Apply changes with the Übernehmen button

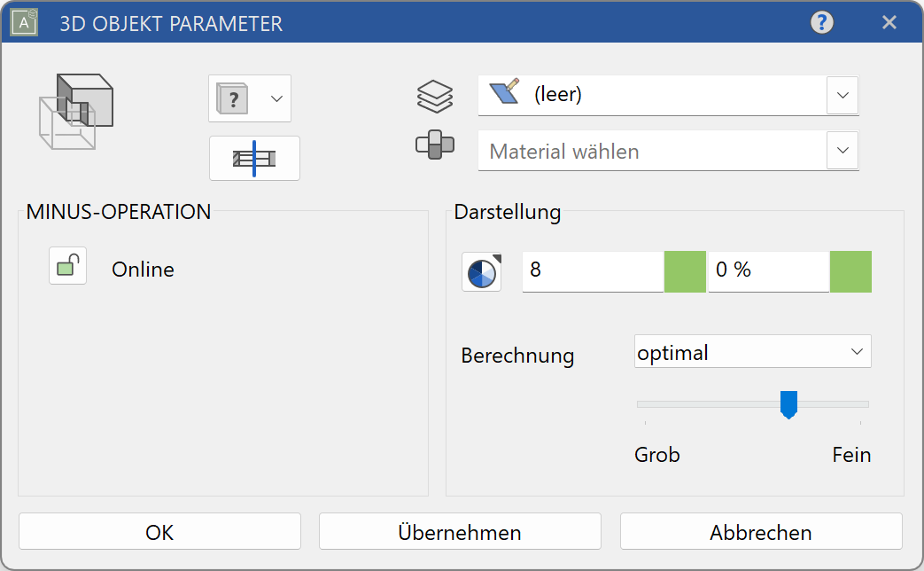(459, 531)
